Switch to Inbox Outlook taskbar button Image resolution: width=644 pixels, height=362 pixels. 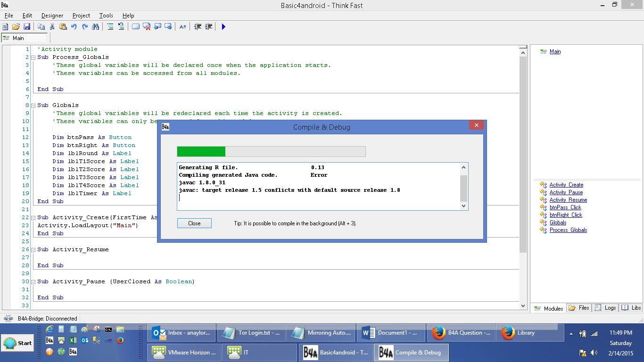click(x=182, y=333)
